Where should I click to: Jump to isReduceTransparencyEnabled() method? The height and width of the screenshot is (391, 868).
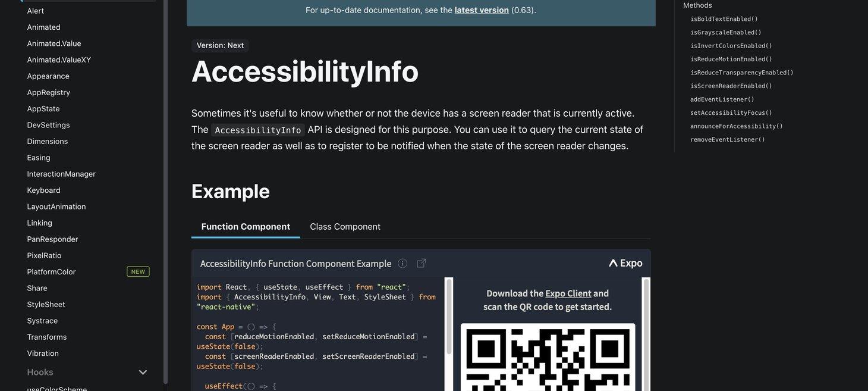point(742,73)
